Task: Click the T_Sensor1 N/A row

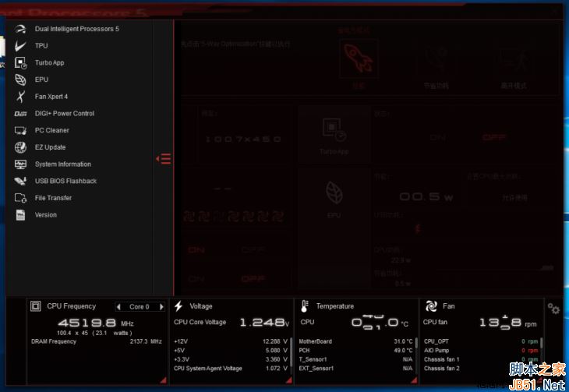Action: [356, 359]
